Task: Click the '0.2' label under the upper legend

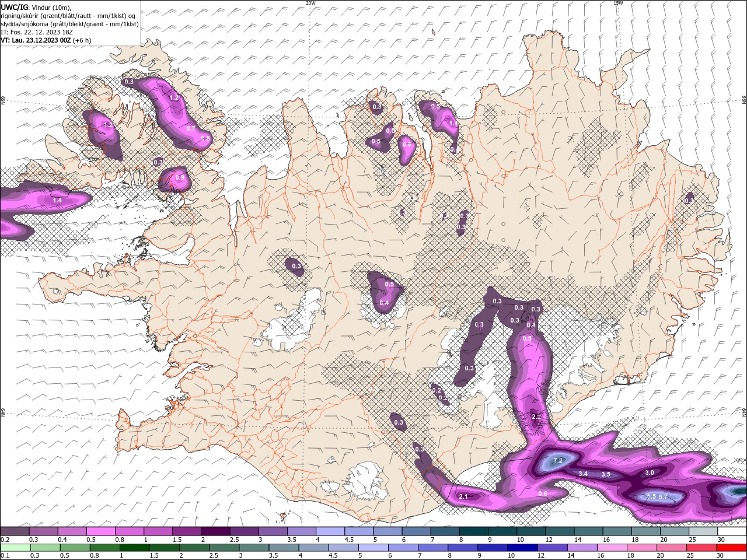Action: pos(5,540)
